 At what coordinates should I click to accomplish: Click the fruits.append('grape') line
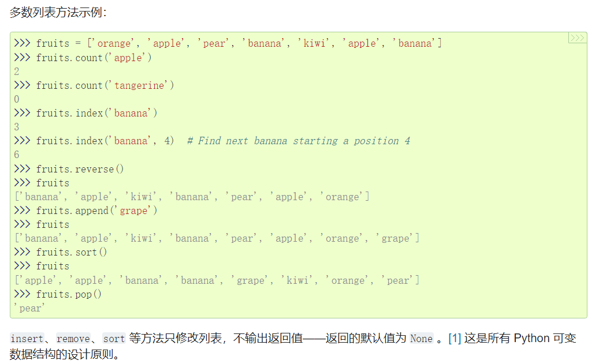(x=96, y=211)
